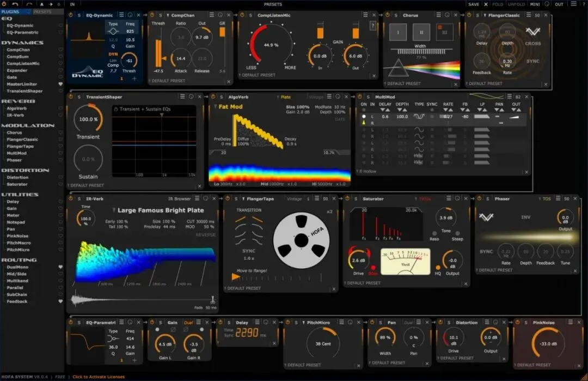Bypass the EQ-Dynamic module with its power button
This screenshot has height=381, width=588.
[70, 15]
